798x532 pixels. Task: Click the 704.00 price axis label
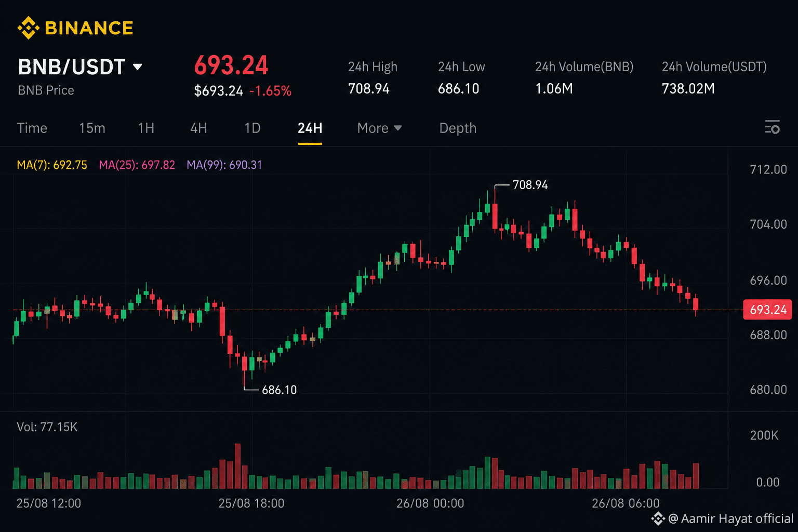768,224
